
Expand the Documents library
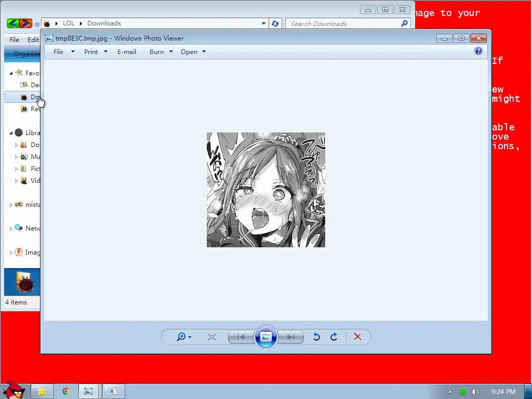16,145
